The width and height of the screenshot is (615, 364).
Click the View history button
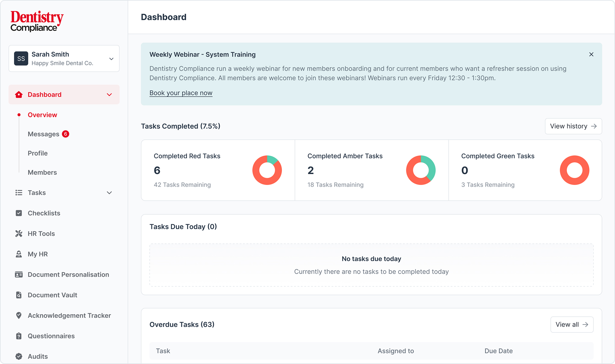(x=573, y=126)
